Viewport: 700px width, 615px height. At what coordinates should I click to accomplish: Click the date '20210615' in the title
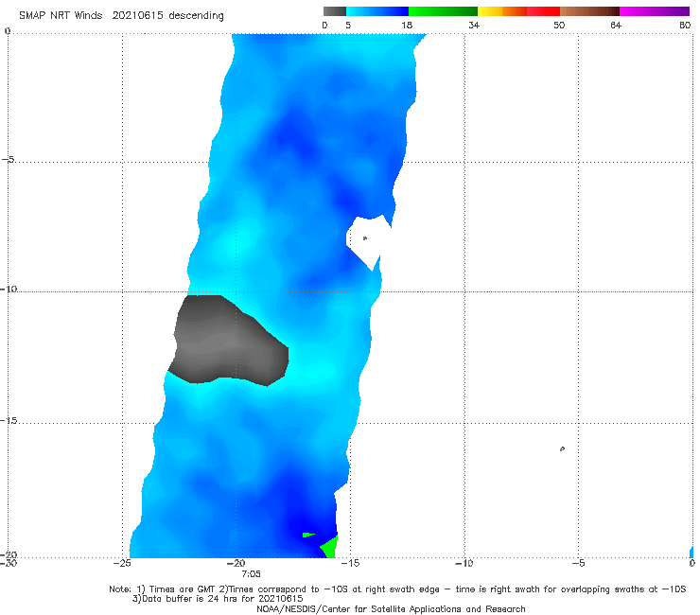[x=137, y=16]
